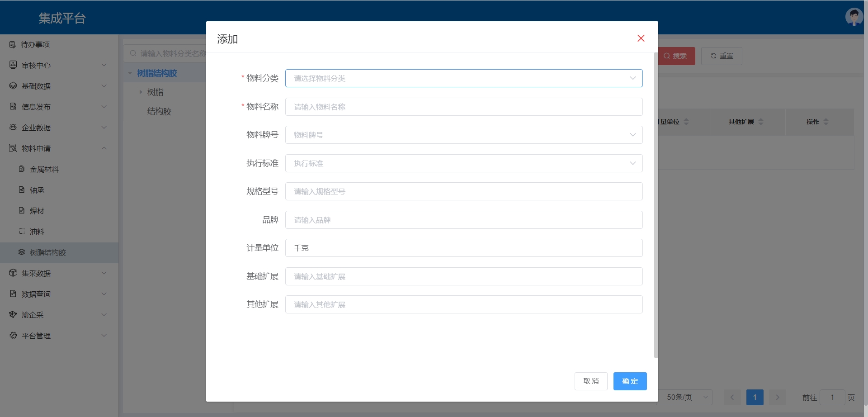Open the 物料分类 dropdown

tap(463, 78)
